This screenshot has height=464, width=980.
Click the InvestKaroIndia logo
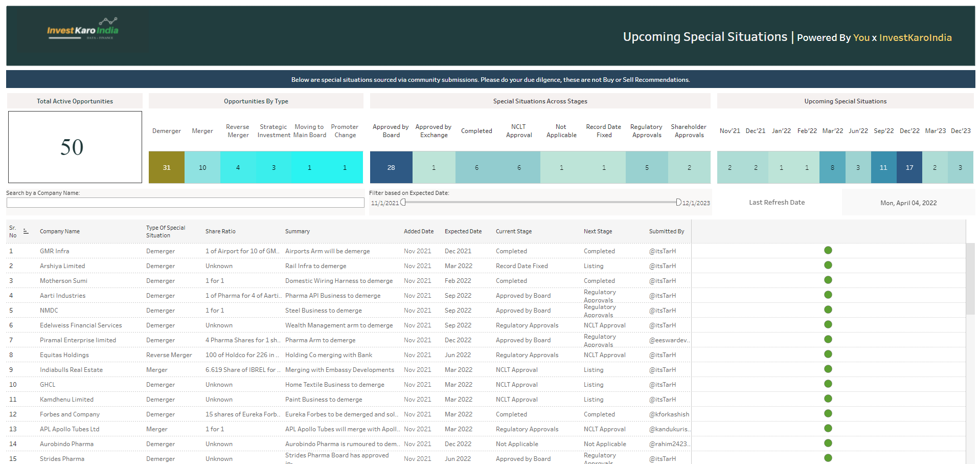click(83, 29)
